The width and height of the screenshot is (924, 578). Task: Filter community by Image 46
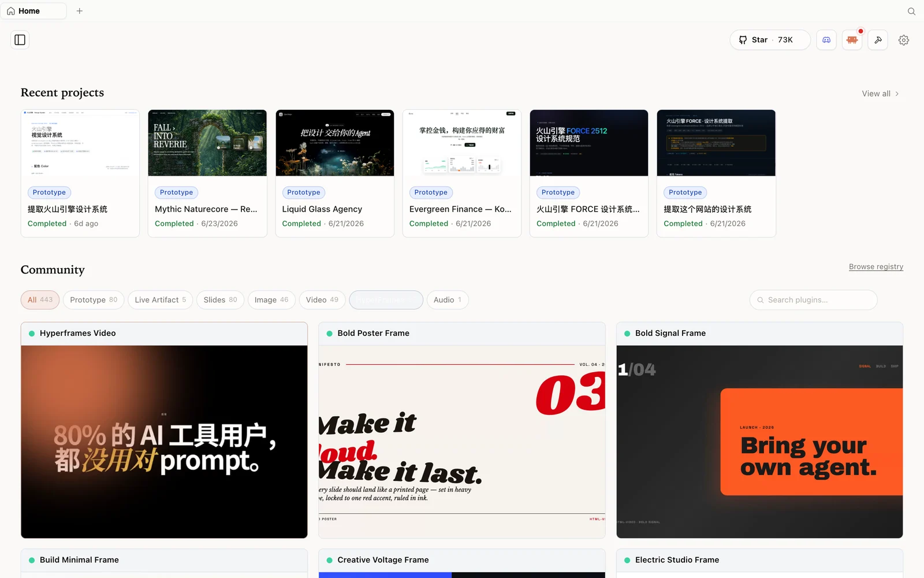pyautogui.click(x=271, y=300)
